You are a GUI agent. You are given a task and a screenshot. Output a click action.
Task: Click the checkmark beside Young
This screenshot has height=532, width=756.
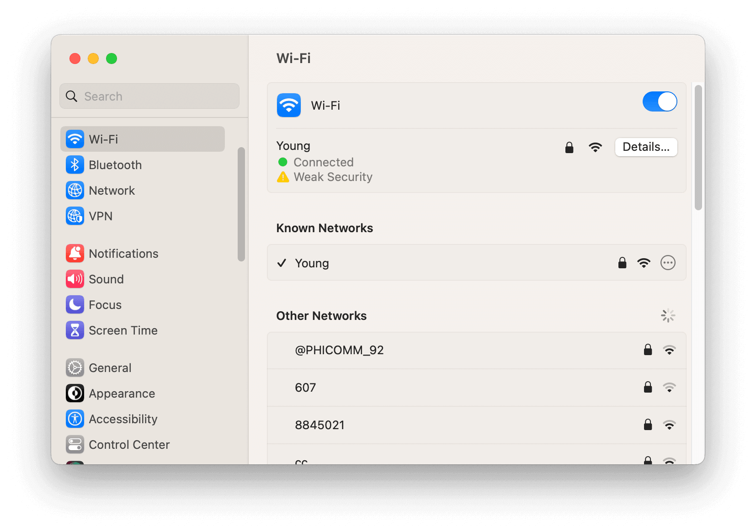282,263
